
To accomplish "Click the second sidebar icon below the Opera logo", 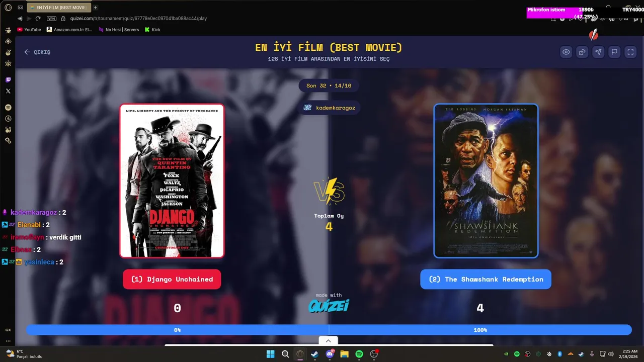I will click(x=8, y=41).
